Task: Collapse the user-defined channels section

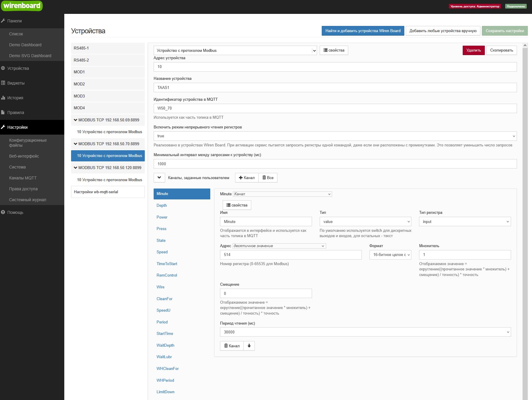Action: pyautogui.click(x=159, y=178)
